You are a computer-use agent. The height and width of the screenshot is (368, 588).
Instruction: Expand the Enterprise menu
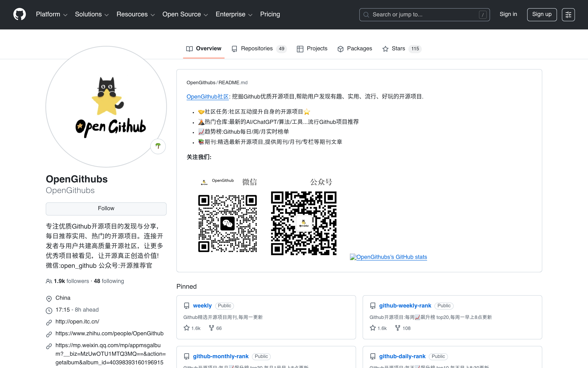click(234, 14)
